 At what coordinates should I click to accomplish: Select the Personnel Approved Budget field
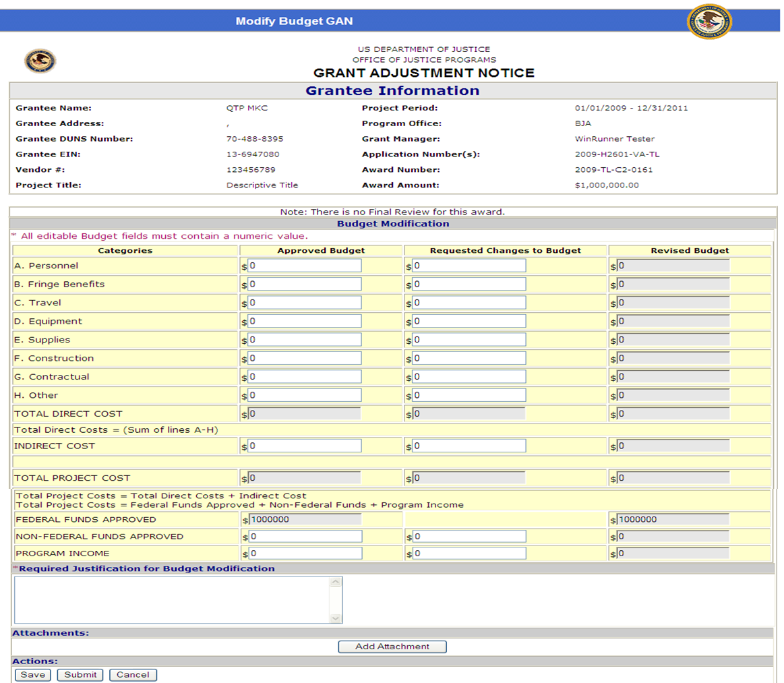[305, 266]
